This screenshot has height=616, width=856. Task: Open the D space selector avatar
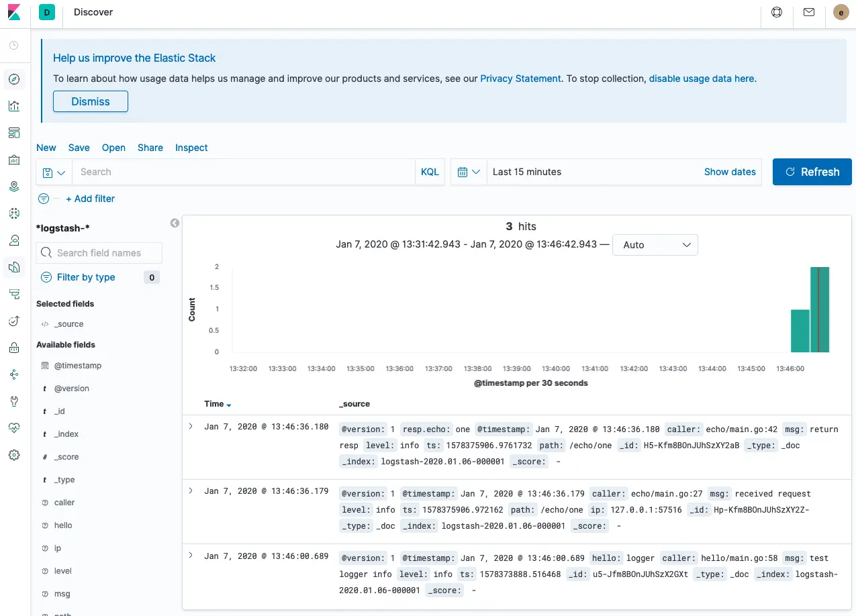[47, 12]
